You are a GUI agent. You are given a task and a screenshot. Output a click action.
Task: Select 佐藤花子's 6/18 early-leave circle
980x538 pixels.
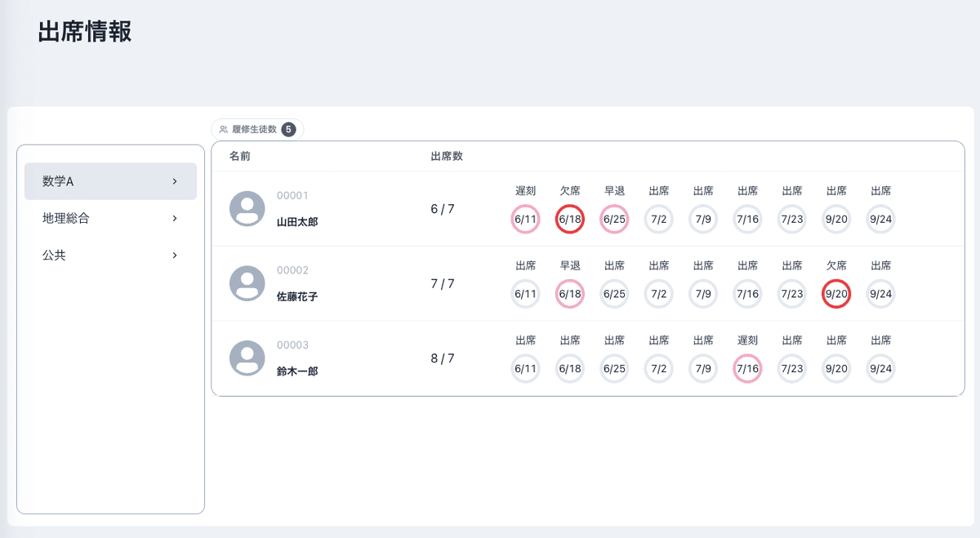pyautogui.click(x=570, y=294)
